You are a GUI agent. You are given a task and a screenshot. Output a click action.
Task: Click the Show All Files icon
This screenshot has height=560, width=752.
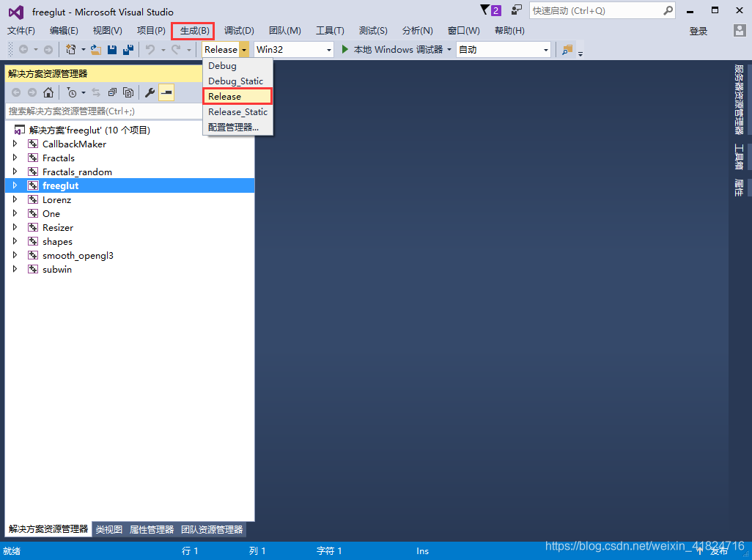tap(128, 92)
